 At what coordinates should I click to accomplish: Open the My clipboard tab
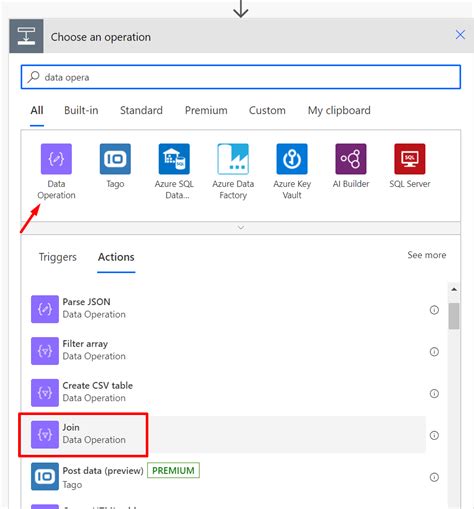(x=339, y=110)
